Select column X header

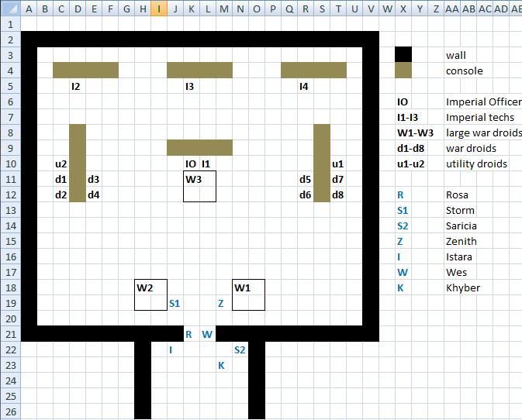pos(403,9)
